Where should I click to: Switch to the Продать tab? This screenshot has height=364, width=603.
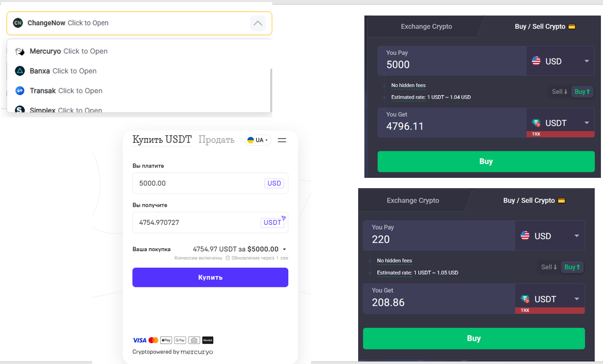pyautogui.click(x=216, y=140)
